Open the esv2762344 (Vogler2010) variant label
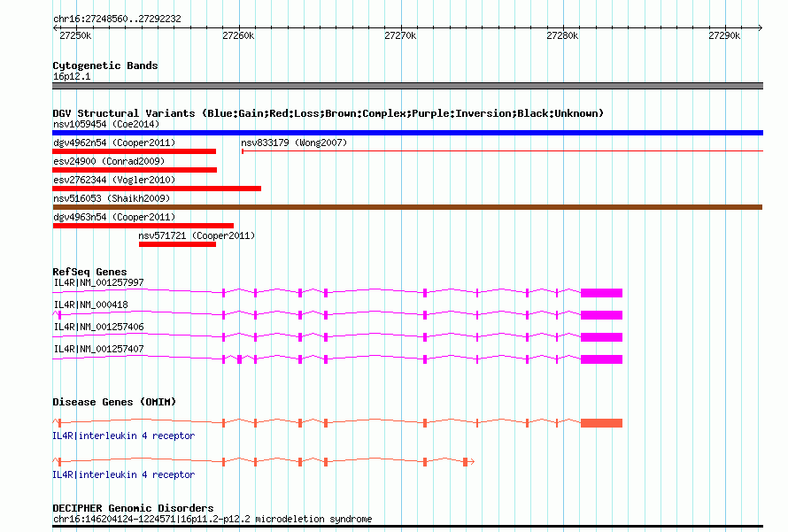788x532 pixels. point(114,180)
